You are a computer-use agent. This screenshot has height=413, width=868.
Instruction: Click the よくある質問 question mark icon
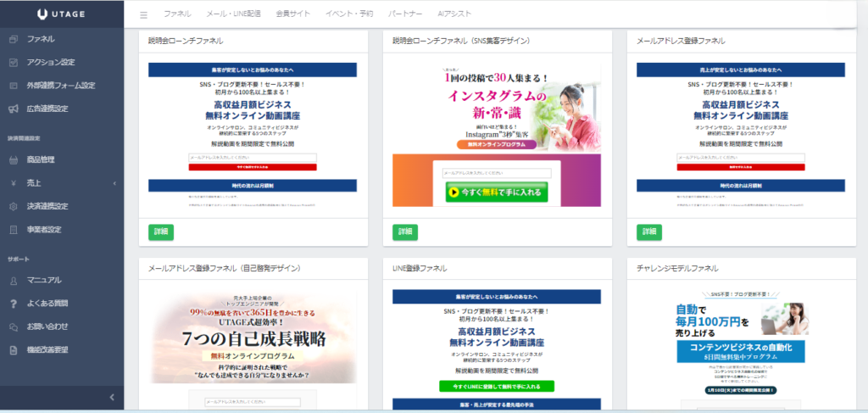tap(13, 303)
